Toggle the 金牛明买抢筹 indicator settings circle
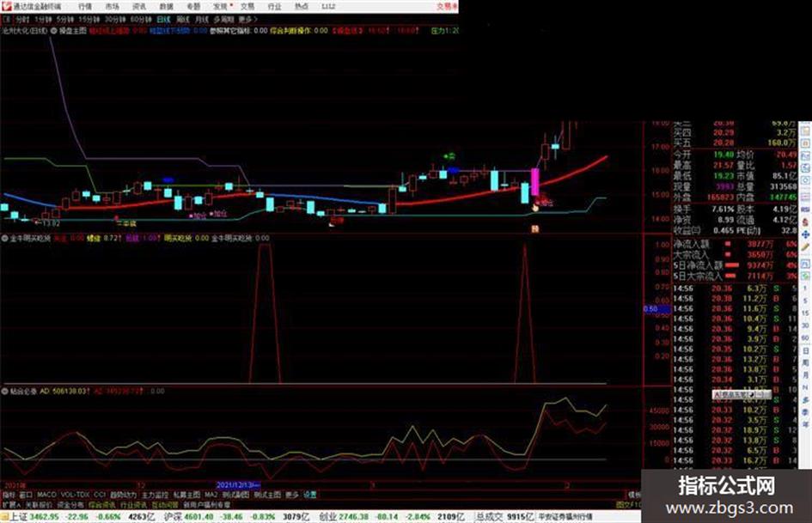Viewport: 812px width, 523px height. click(4, 238)
